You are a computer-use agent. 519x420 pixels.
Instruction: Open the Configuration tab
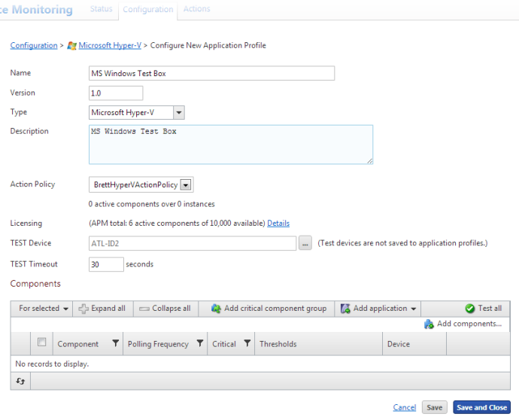point(148,9)
